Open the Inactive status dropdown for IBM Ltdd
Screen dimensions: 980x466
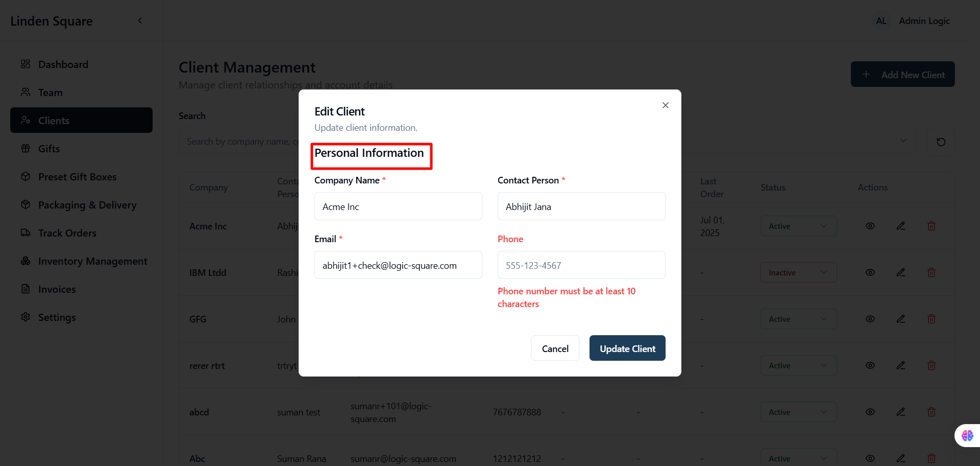pyautogui.click(x=798, y=272)
